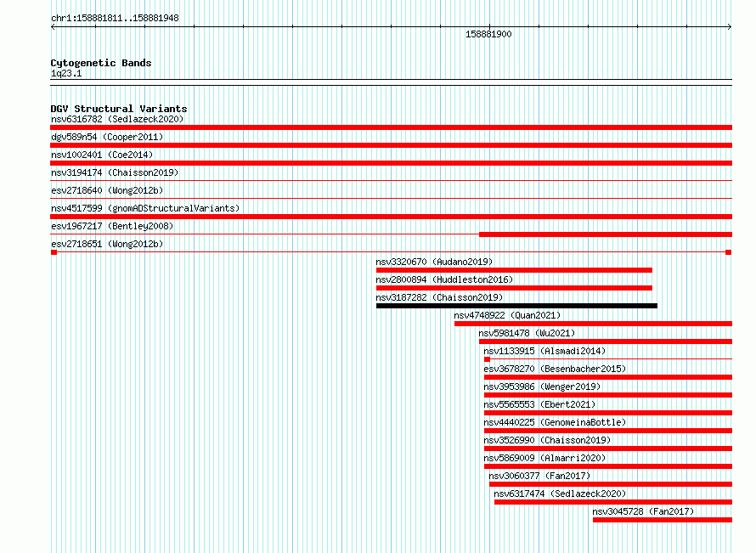Click the red bar under nsv6316782

[391, 127]
